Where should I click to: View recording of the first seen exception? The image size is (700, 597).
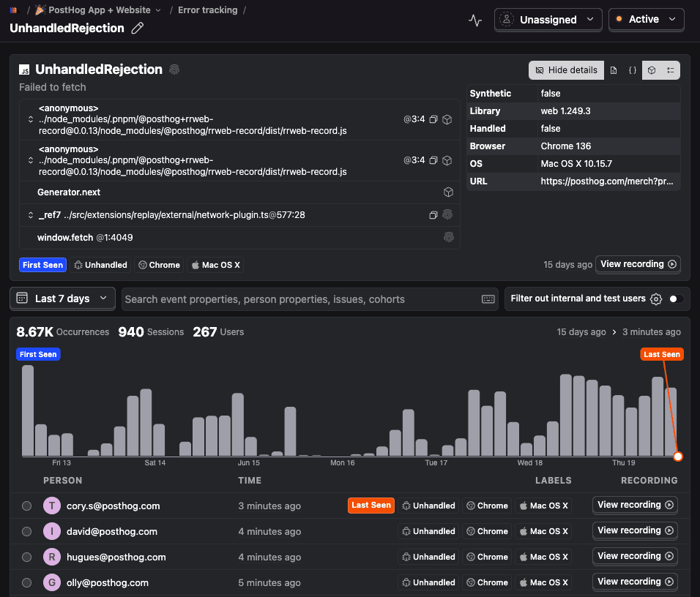tap(638, 264)
